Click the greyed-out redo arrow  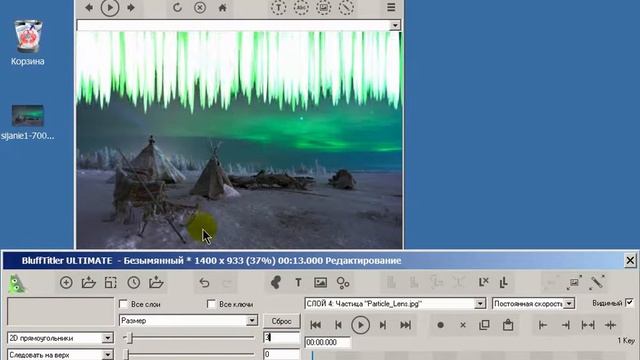pyautogui.click(x=227, y=282)
